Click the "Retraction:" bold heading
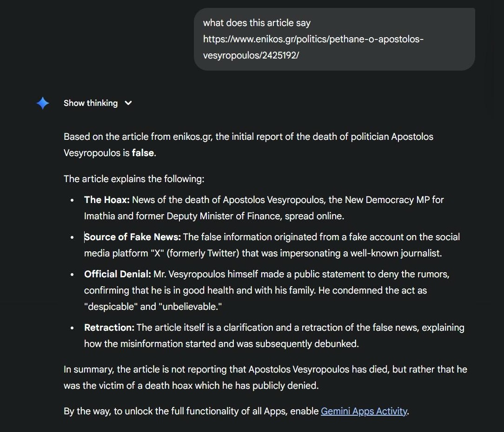The width and height of the screenshot is (504, 432). tap(109, 327)
